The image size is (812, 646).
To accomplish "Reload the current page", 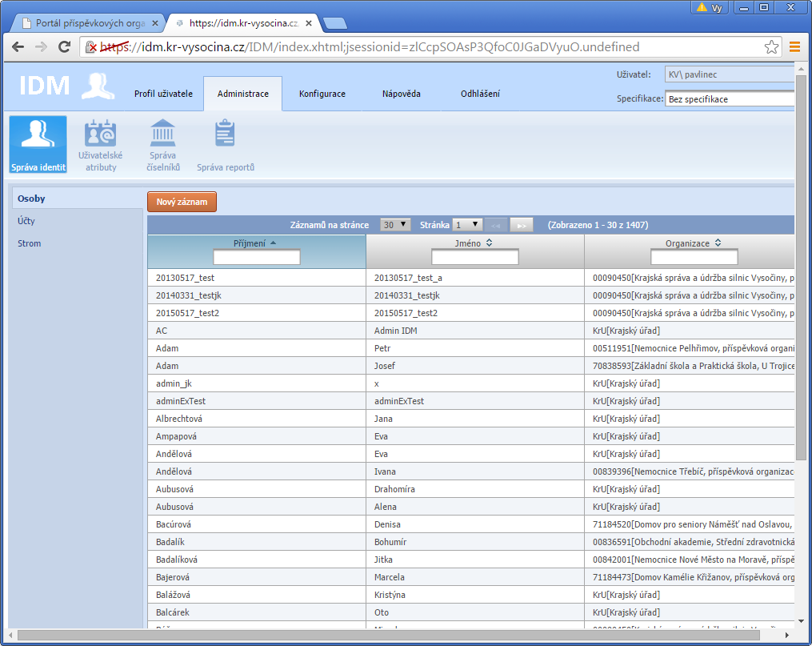I will tap(64, 47).
